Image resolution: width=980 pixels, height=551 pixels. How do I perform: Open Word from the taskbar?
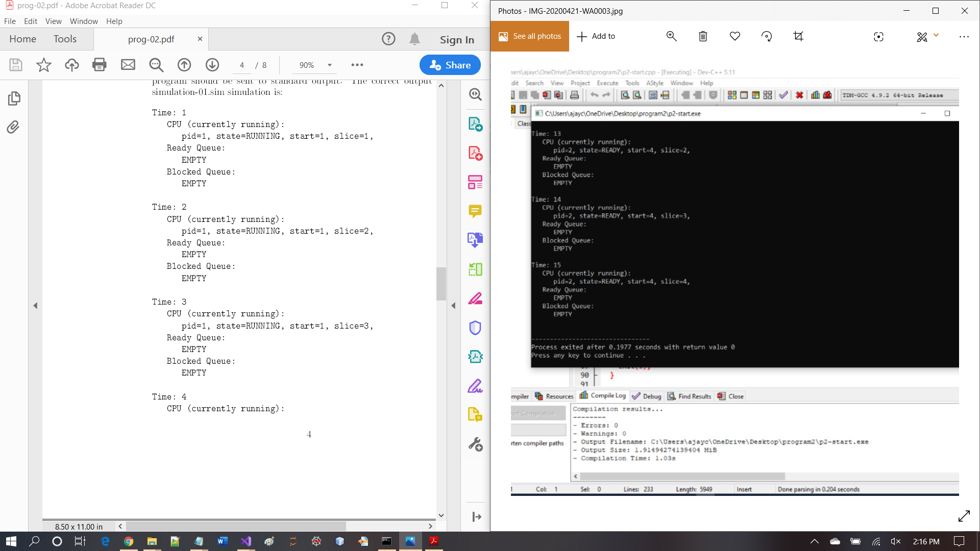pyautogui.click(x=222, y=541)
